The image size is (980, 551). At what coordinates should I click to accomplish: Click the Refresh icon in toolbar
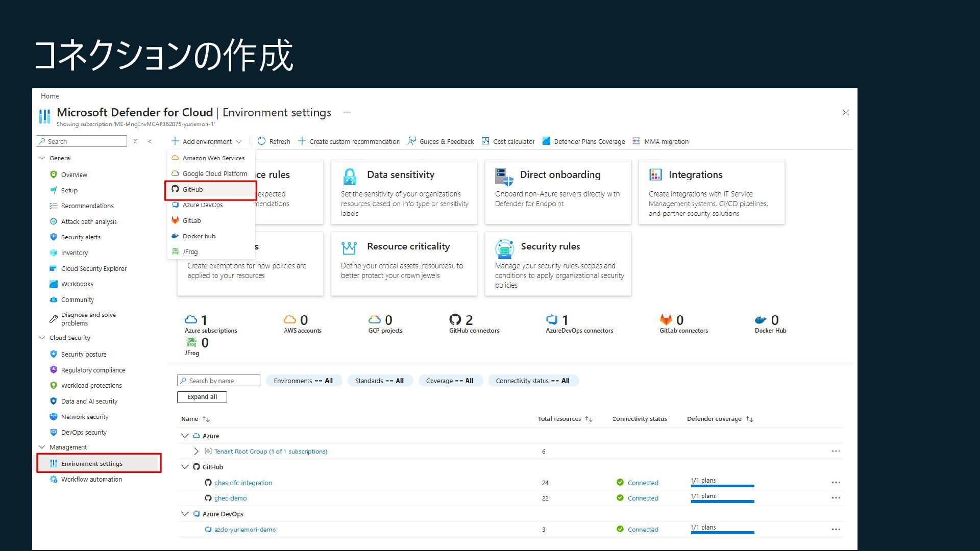point(261,141)
